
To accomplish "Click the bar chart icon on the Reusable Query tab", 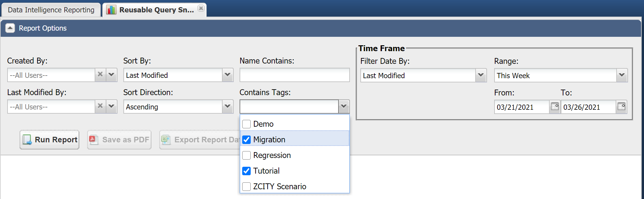I will click(111, 10).
